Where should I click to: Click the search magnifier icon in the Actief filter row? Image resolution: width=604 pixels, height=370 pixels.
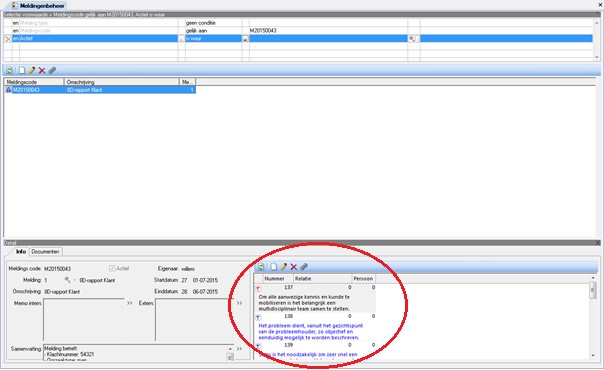(x=412, y=39)
